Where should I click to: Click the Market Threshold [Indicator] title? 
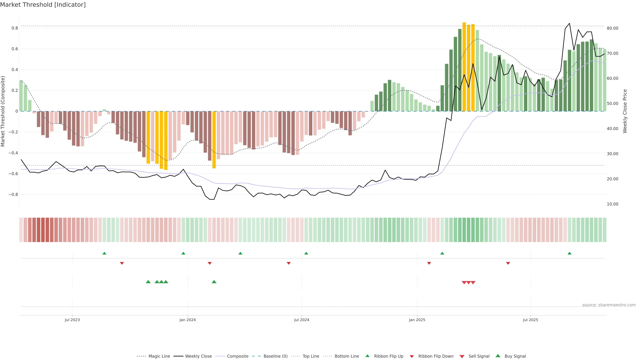click(x=43, y=5)
